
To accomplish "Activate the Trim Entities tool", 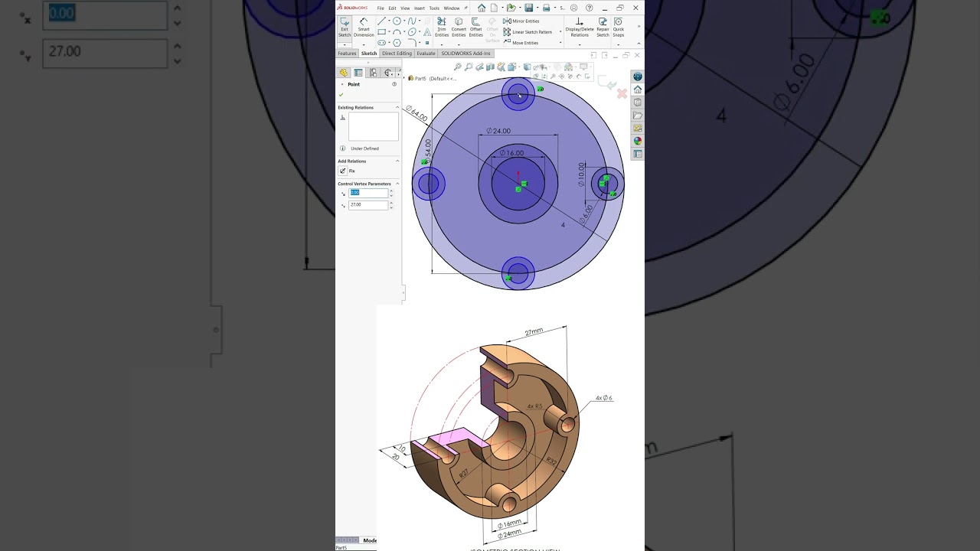I will pyautogui.click(x=442, y=28).
